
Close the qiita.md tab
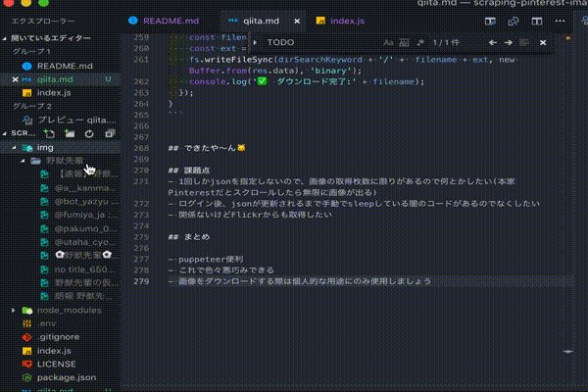(297, 22)
